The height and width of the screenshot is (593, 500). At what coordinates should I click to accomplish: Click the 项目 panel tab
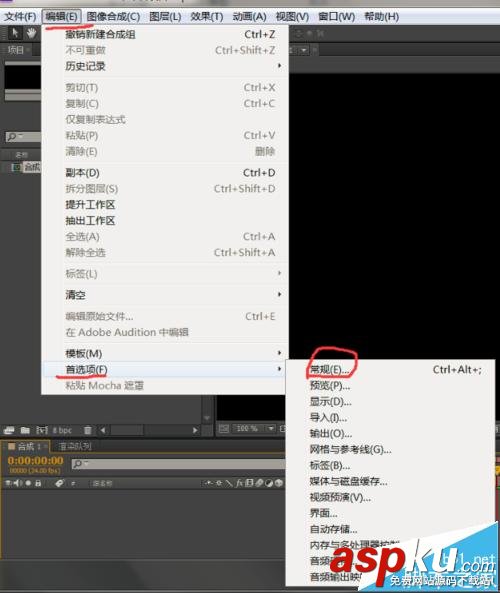tap(16, 50)
